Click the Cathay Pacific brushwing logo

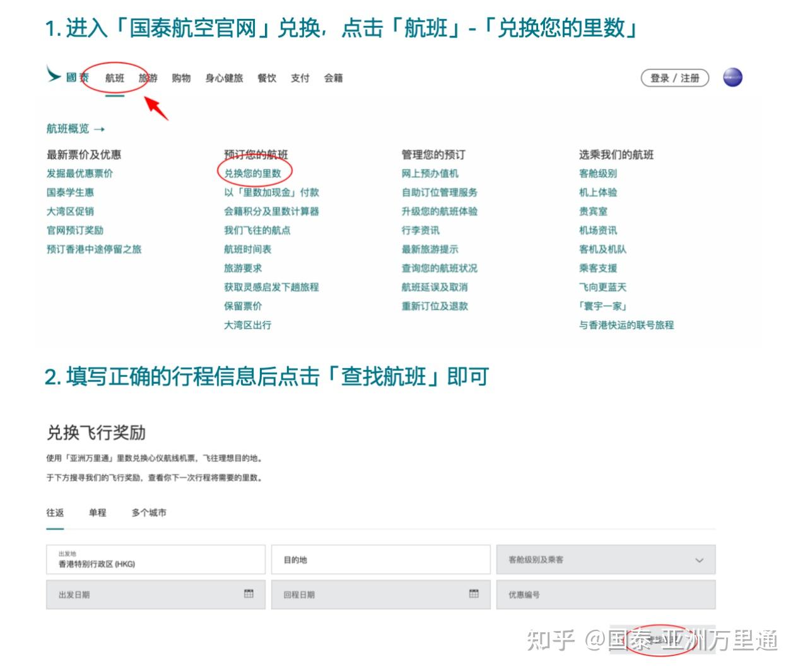53,76
